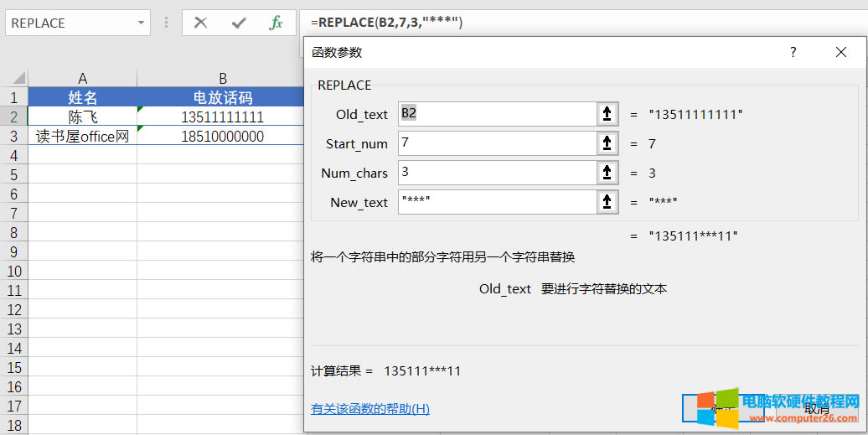
Task: Click the fx insert function icon
Action: tap(276, 23)
